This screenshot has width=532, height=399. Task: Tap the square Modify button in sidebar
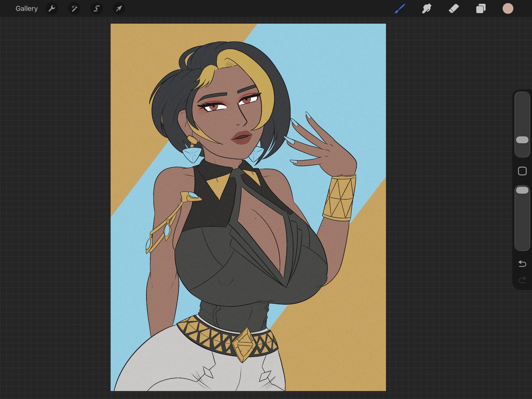522,171
